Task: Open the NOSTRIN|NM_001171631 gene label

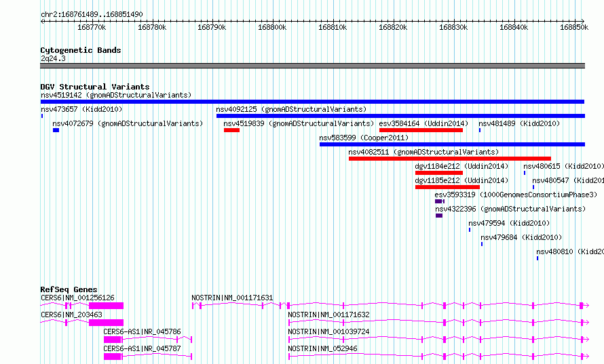Action: tap(232, 298)
